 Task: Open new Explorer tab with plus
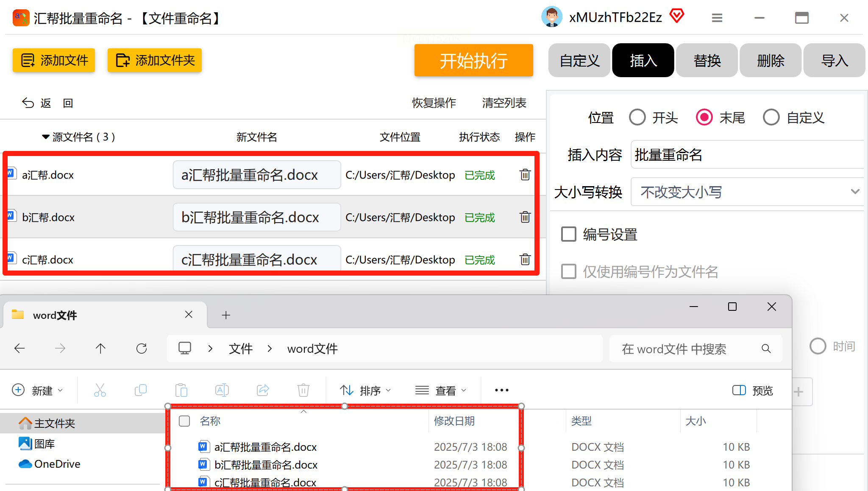pyautogui.click(x=226, y=315)
